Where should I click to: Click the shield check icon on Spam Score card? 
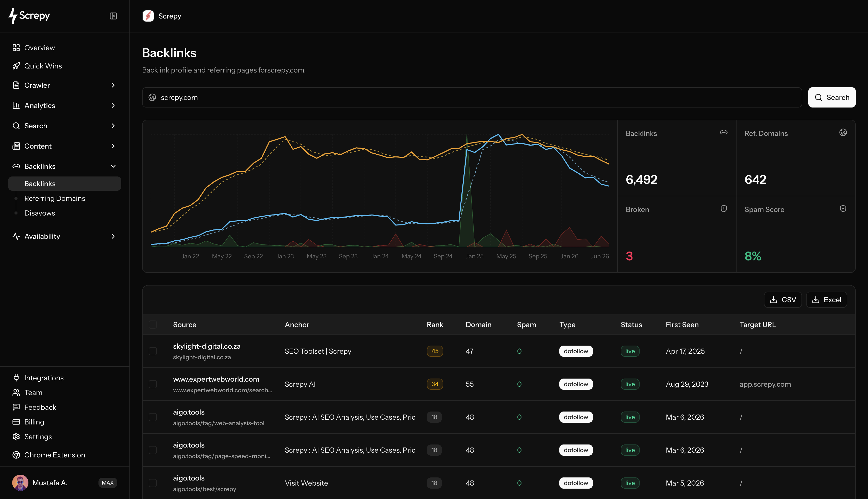pyautogui.click(x=843, y=208)
